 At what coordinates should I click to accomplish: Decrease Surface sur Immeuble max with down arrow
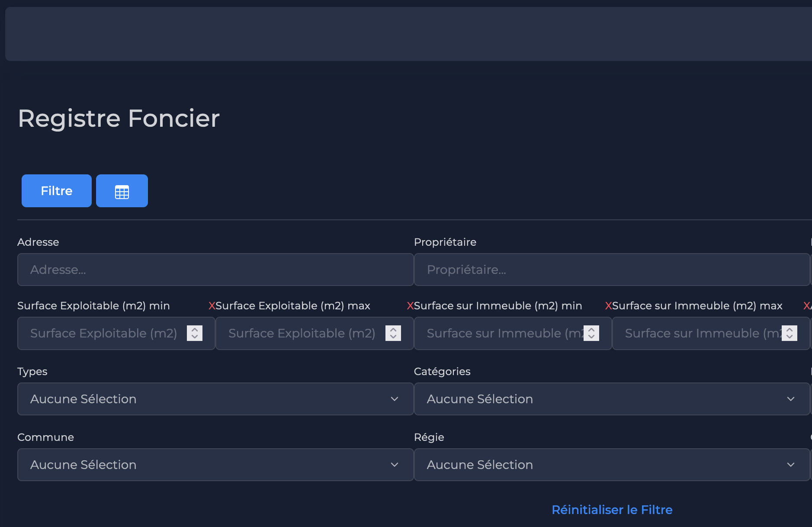pos(790,337)
